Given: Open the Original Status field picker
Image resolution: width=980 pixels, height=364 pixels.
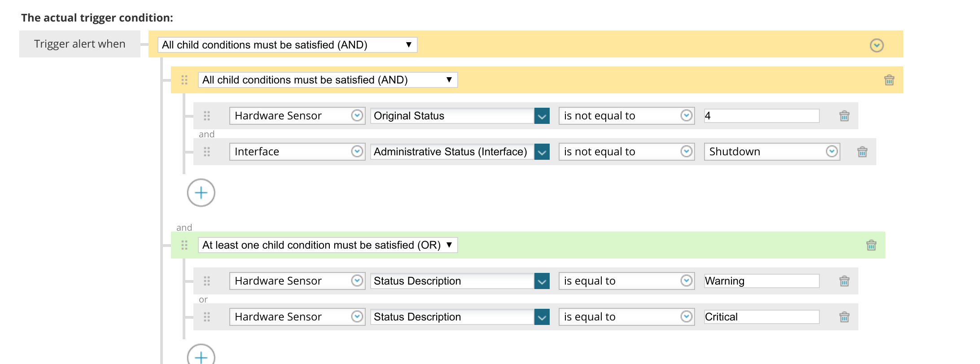Looking at the screenshot, I should pyautogui.click(x=542, y=116).
